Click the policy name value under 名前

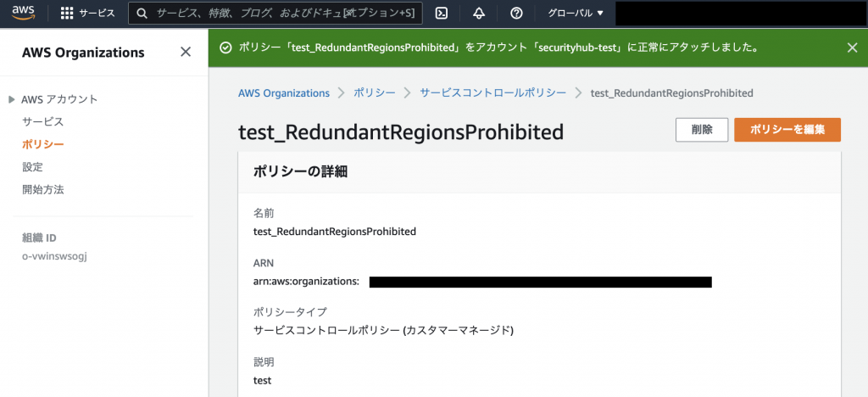tap(334, 232)
